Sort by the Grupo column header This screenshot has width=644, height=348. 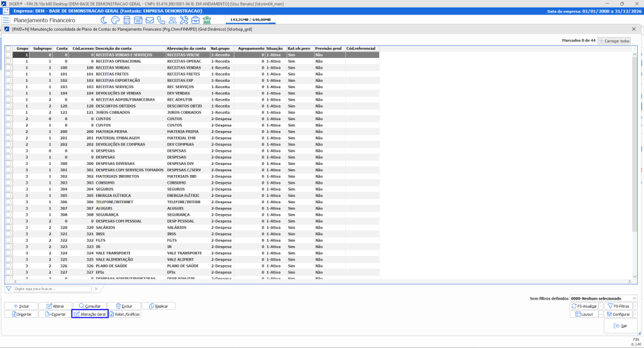[21, 48]
